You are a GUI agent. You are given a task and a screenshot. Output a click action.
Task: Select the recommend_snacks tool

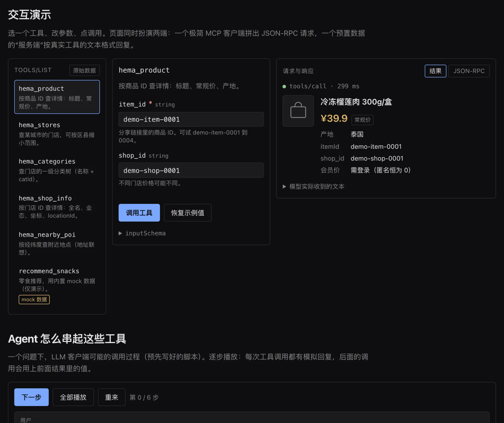pos(57,285)
